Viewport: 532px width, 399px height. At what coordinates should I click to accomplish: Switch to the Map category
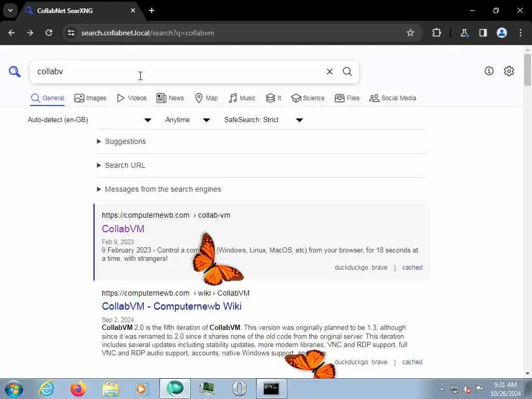click(206, 98)
